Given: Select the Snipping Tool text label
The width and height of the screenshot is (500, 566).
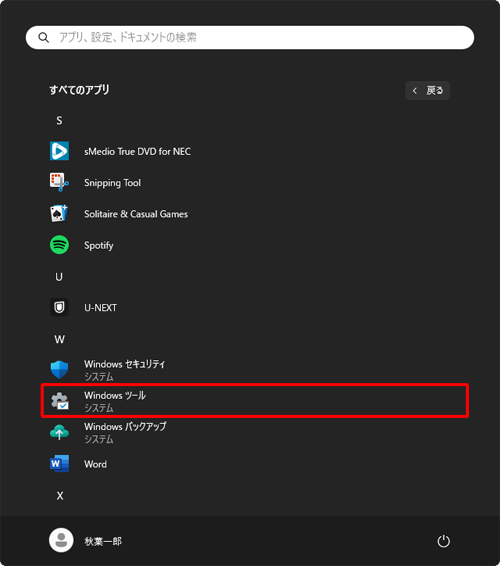Looking at the screenshot, I should (x=112, y=183).
